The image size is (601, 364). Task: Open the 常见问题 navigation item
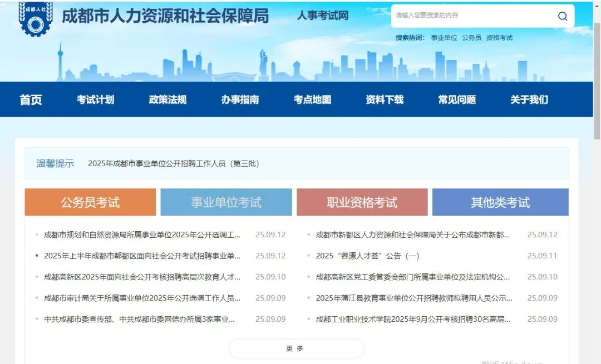tap(457, 99)
